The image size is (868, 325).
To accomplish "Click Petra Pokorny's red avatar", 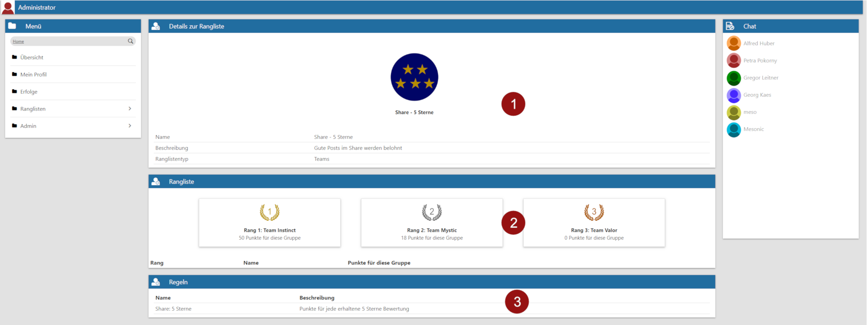I will coord(734,60).
